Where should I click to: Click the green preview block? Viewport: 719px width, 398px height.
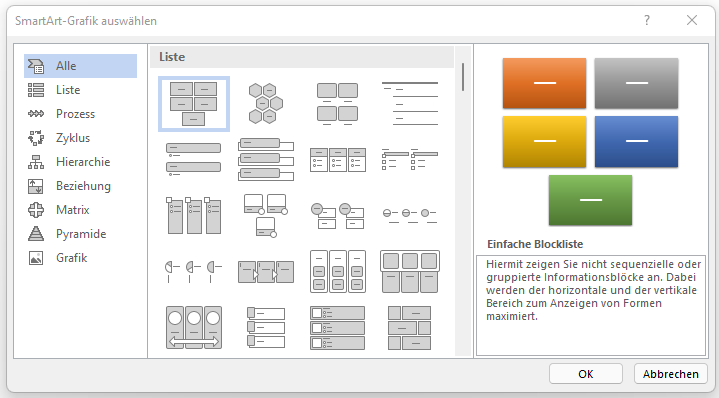(x=590, y=200)
